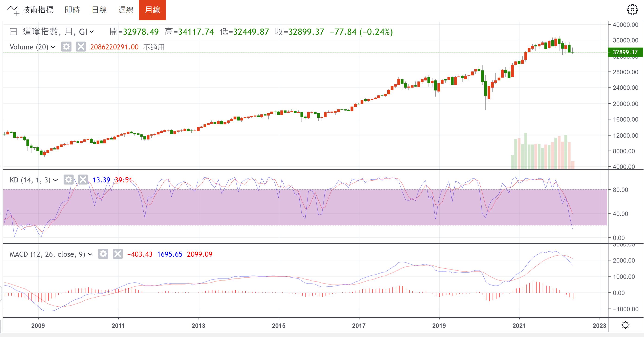Switch to the 即時 tab
The image size is (644, 337).
coord(72,10)
